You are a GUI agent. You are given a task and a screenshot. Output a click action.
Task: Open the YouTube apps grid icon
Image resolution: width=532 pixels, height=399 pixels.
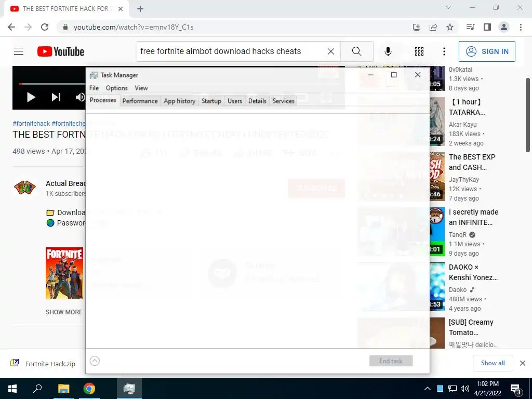click(419, 51)
